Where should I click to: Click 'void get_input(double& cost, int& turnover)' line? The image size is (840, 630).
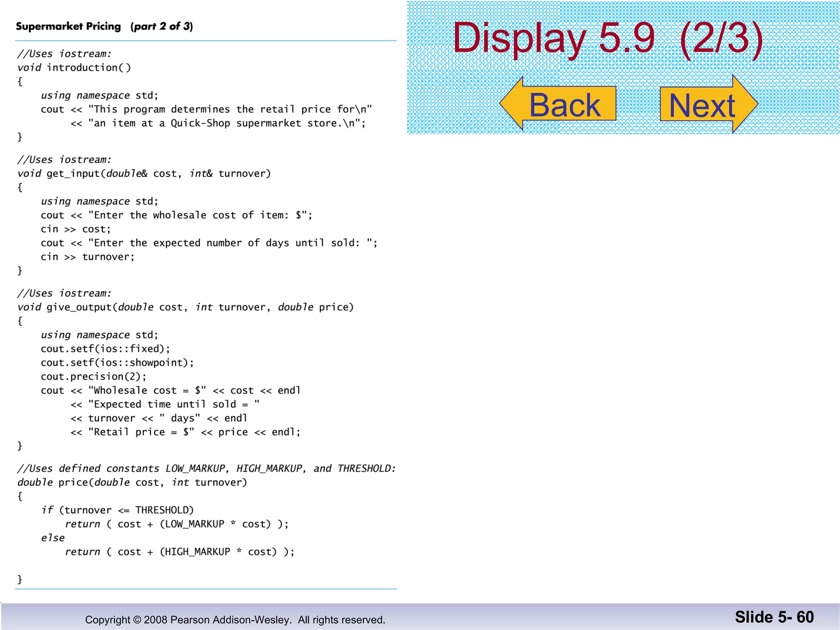(144, 173)
